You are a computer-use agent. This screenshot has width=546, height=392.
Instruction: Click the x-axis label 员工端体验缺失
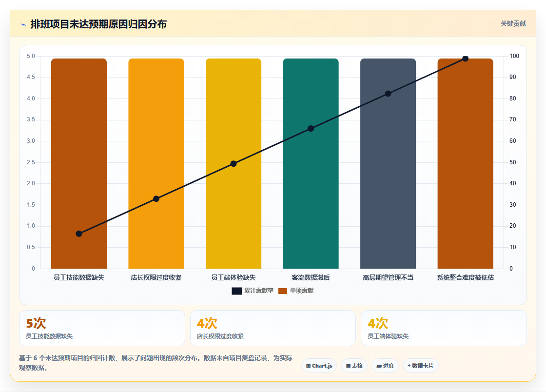click(x=234, y=277)
